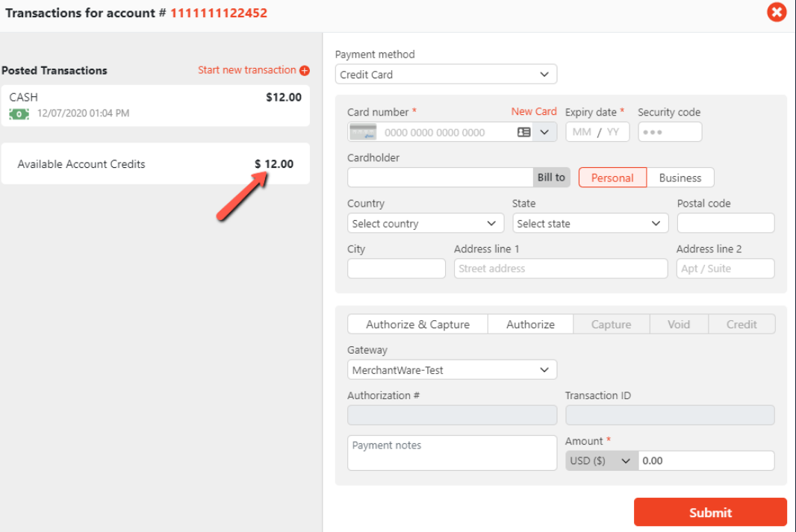796x532 pixels.
Task: Click into the Payment notes field
Action: 452,453
